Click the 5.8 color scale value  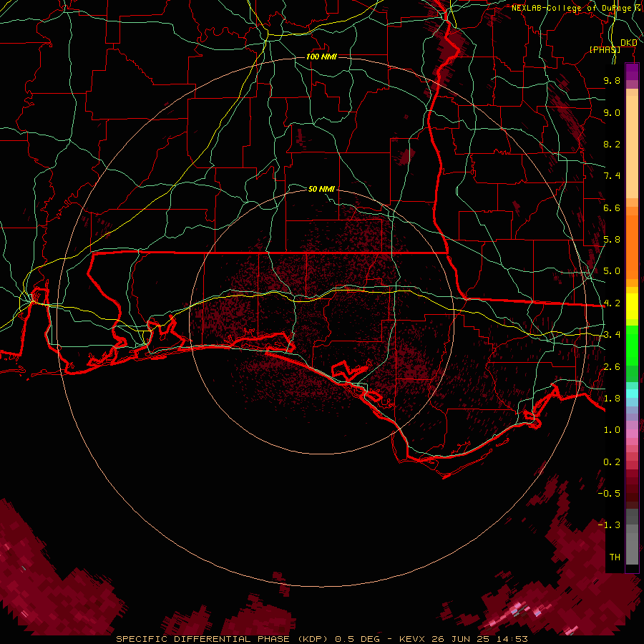pos(612,240)
